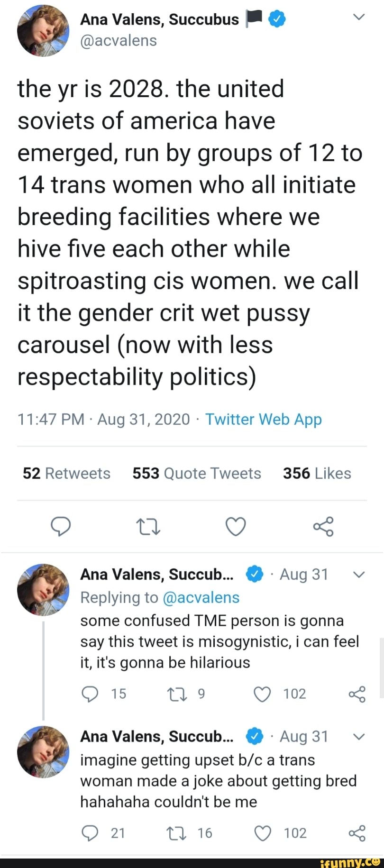Open main tweet options chevron
Viewport: 384px width, 868px height.
359,18
